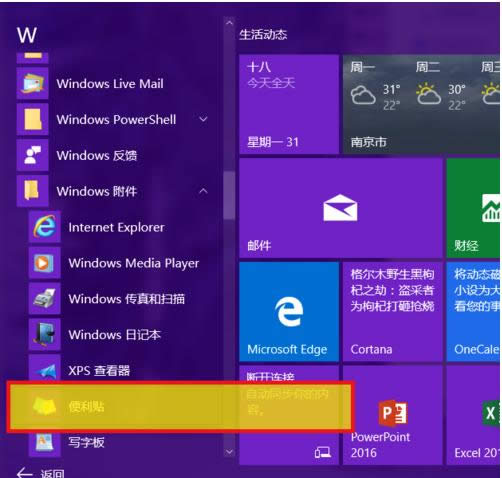
Task: Select Internet Explorer text entry
Action: click(x=116, y=227)
